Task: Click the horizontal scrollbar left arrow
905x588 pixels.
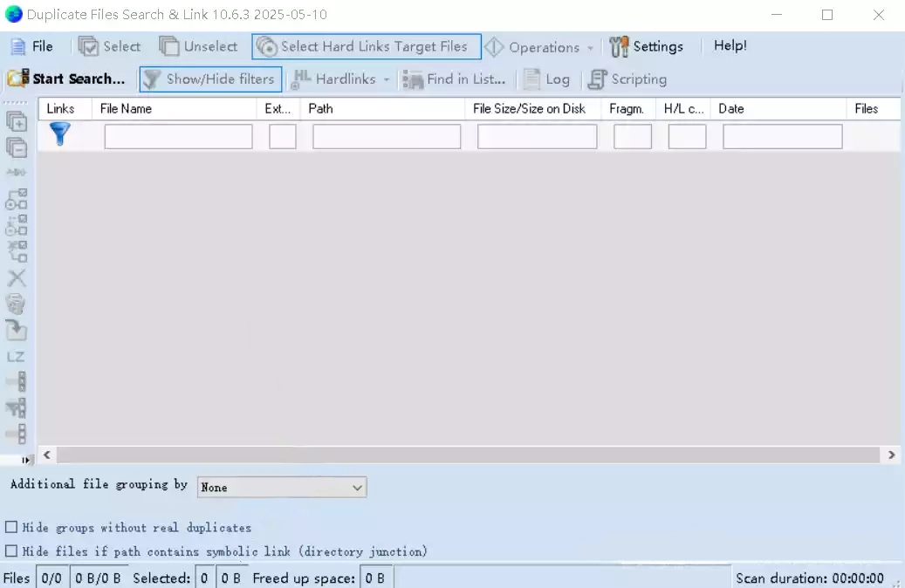Action: click(47, 455)
